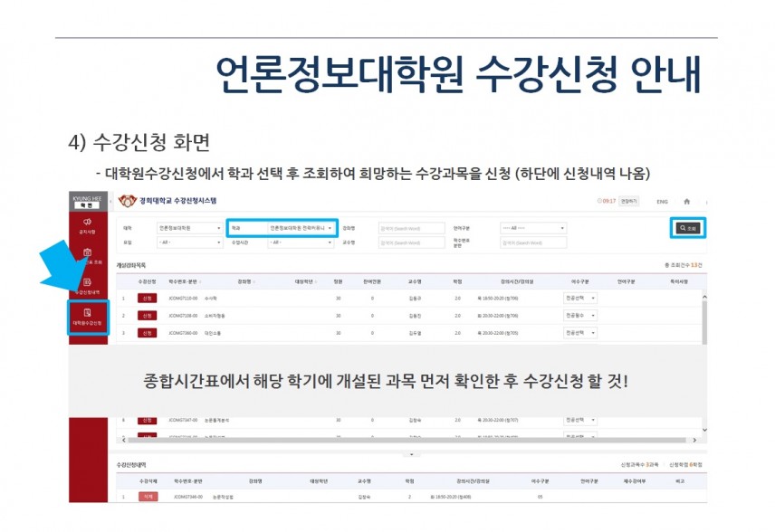
Task: Select the 대학원수강신청 sidebar icon
Action: click(88, 317)
